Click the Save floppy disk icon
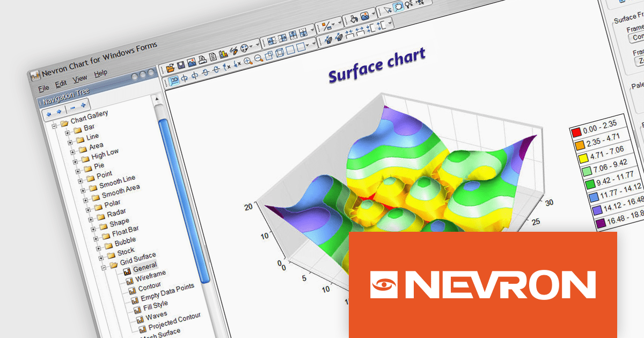 [181, 65]
